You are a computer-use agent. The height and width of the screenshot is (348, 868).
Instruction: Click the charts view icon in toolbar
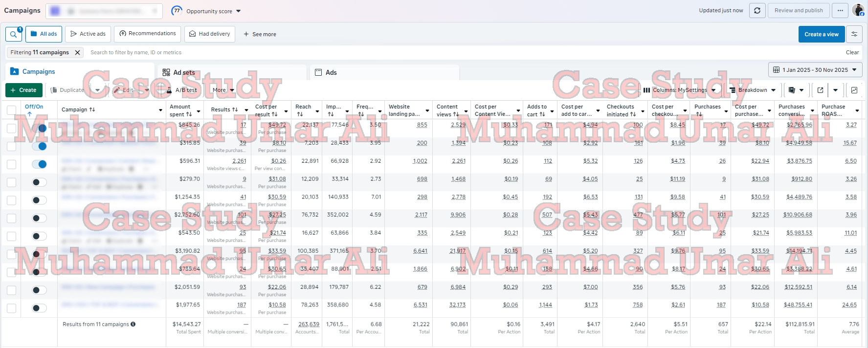pos(854,90)
